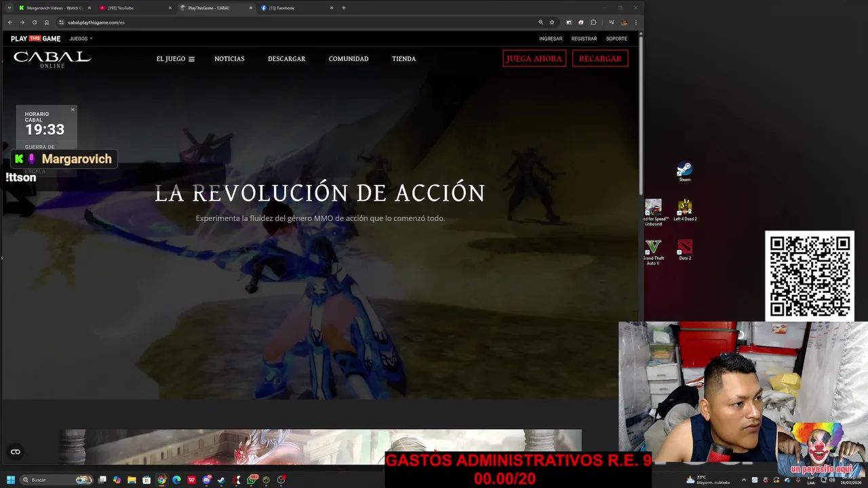The image size is (868, 488).
Task: Click the Grand Theft Auto V desktop icon
Action: (653, 251)
